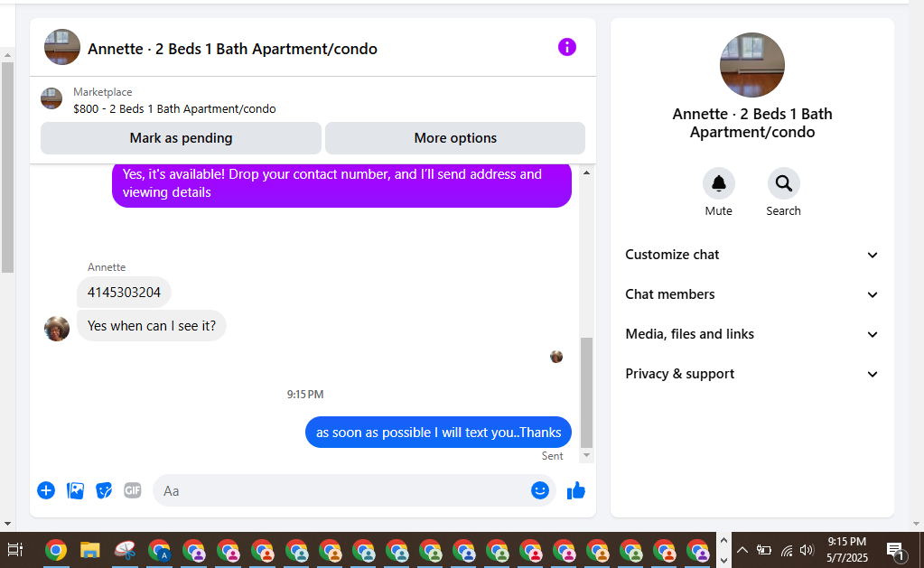924x568 pixels.
Task: Expand the Chat members section
Action: click(751, 294)
